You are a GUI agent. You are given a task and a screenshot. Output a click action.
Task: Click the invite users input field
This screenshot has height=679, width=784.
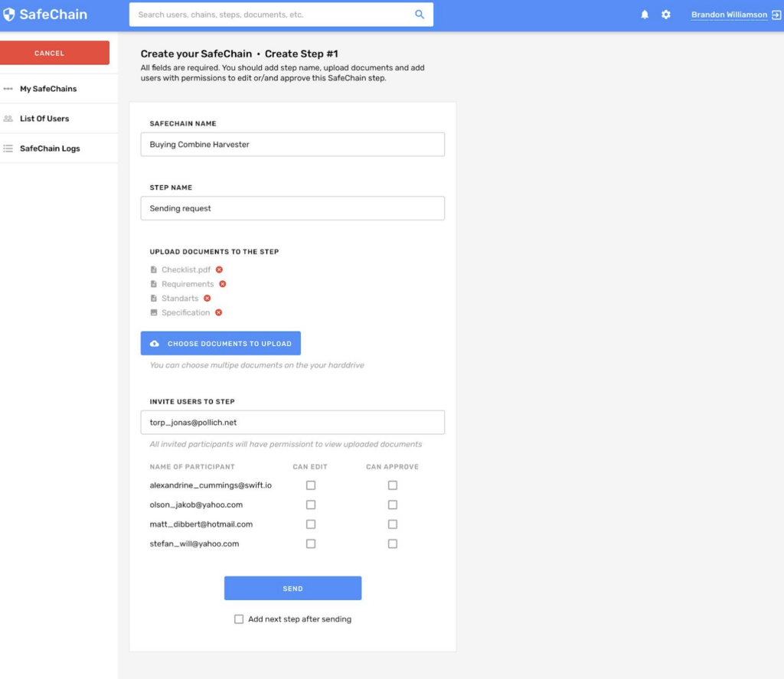tap(292, 422)
